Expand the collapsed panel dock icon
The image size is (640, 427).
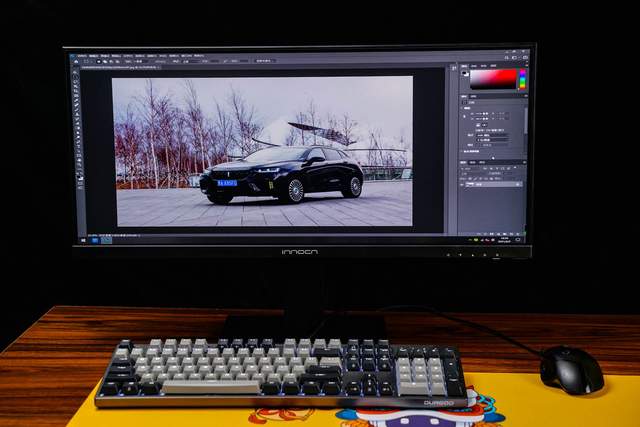(453, 68)
